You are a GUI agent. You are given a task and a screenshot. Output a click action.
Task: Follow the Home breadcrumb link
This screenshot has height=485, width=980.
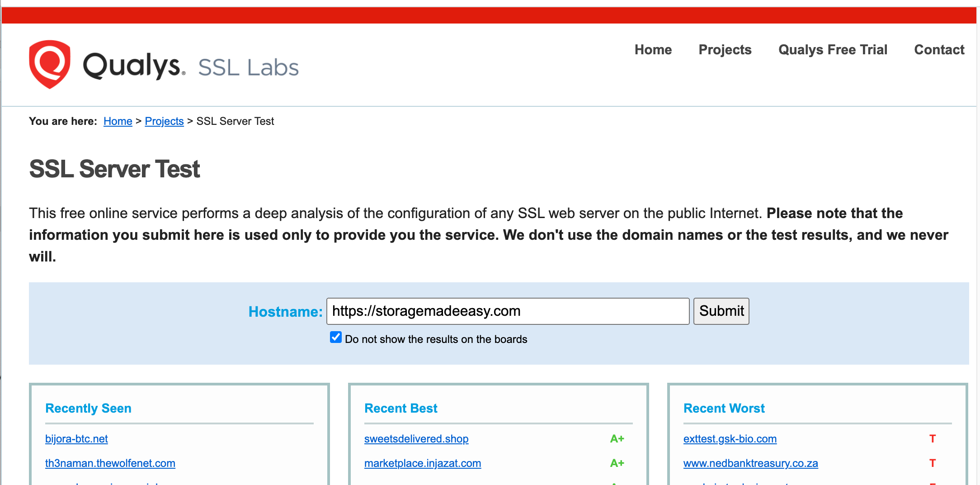(x=118, y=121)
